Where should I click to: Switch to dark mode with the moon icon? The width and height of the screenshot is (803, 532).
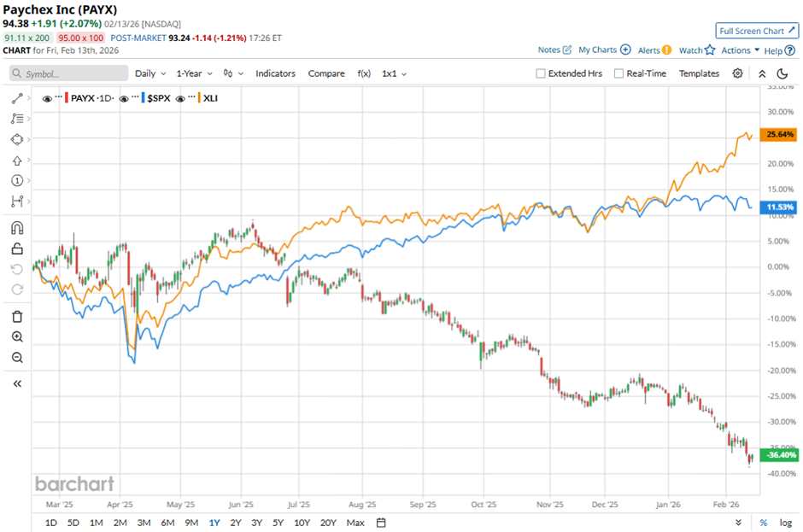[783, 75]
